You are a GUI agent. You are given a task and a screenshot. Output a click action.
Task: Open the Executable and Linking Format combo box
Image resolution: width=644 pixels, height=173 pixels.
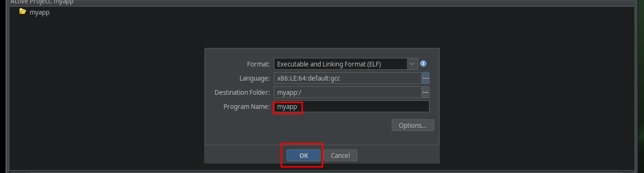[346, 64]
